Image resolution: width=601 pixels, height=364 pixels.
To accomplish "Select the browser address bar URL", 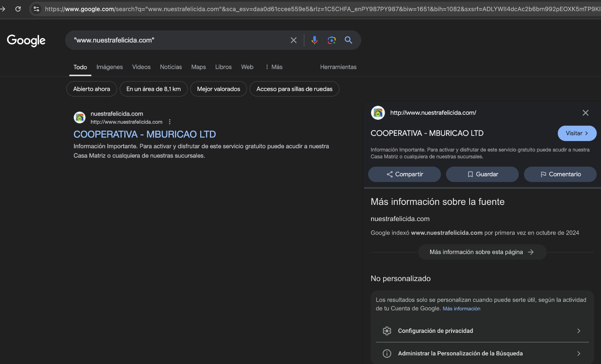I will click(322, 9).
